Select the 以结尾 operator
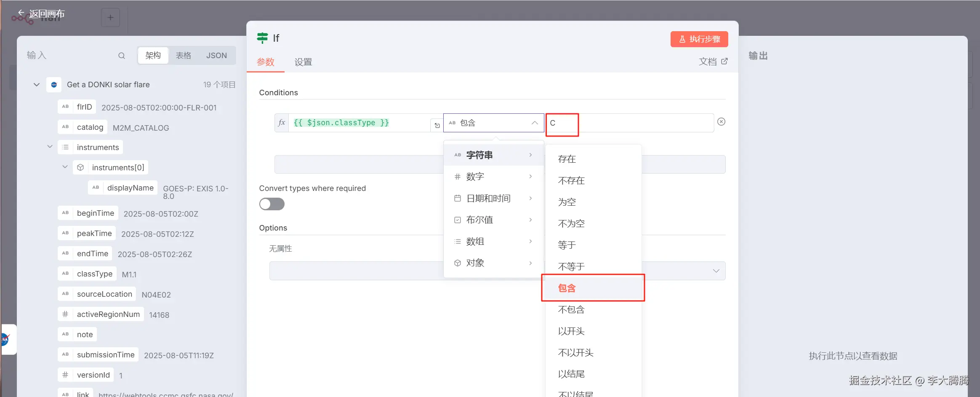The width and height of the screenshot is (980, 397). [x=593, y=374]
